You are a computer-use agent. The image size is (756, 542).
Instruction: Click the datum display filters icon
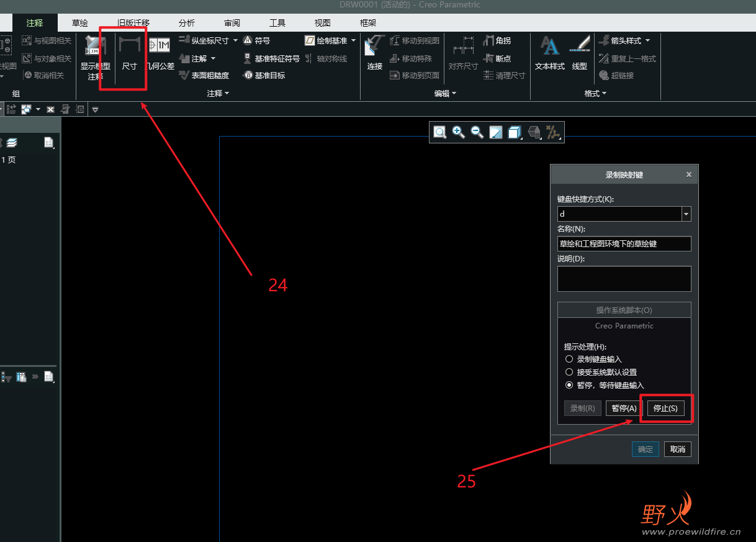(x=552, y=132)
